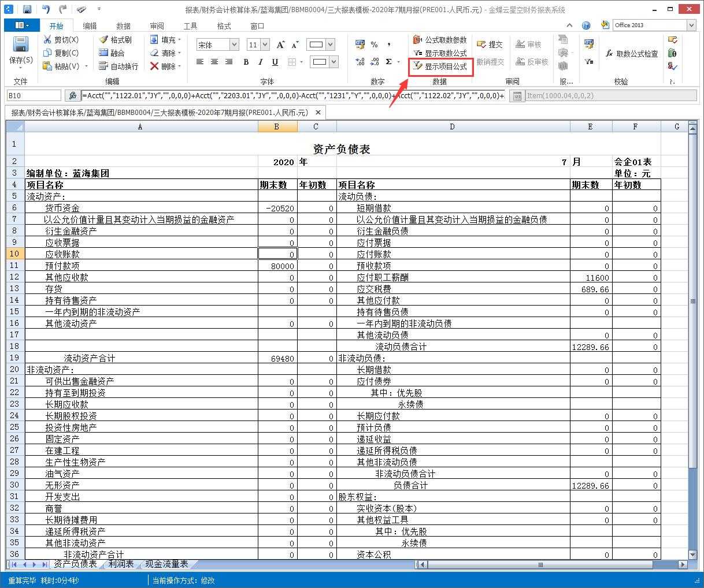Toggle bold formatting

click(x=246, y=62)
